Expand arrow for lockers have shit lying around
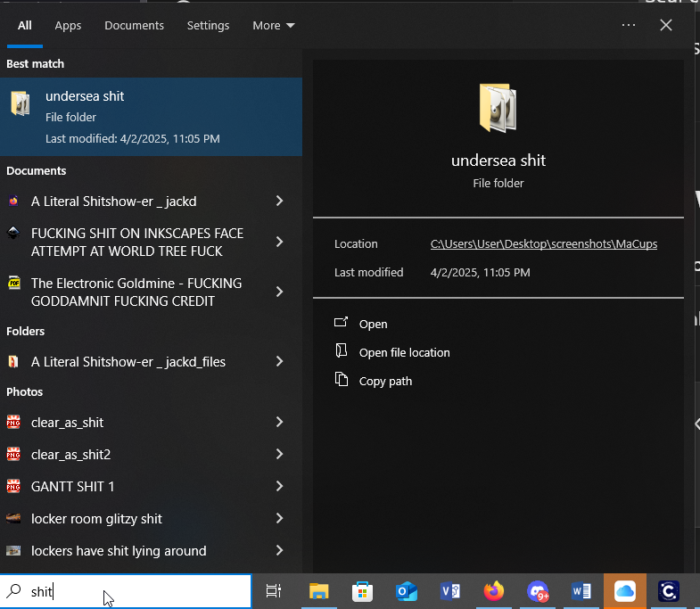The width and height of the screenshot is (700, 609). 279,550
